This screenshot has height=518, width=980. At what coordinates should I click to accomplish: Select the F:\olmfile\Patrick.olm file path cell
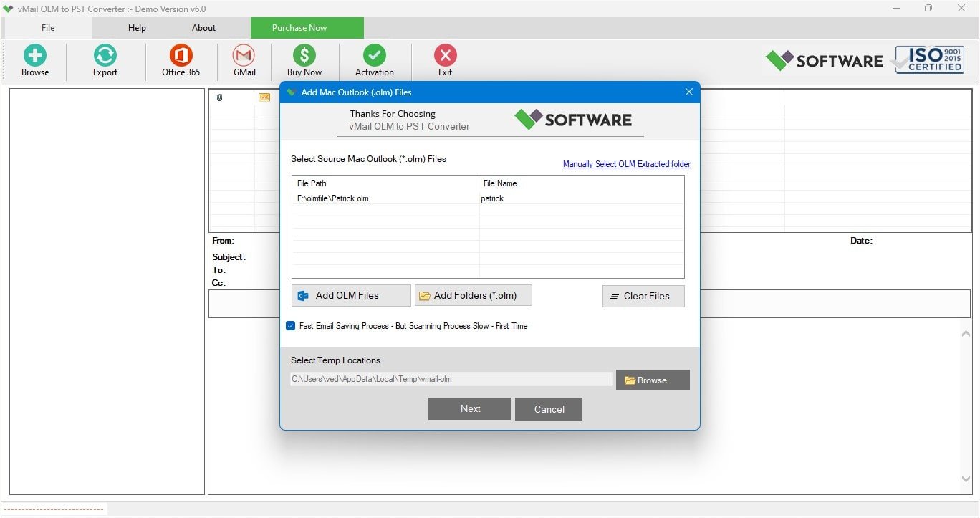tap(385, 198)
